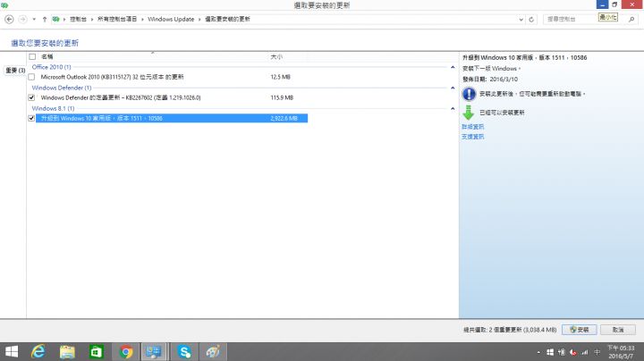Minimize the Windows Update window
Screen dimensions: 644x361
(602, 4)
